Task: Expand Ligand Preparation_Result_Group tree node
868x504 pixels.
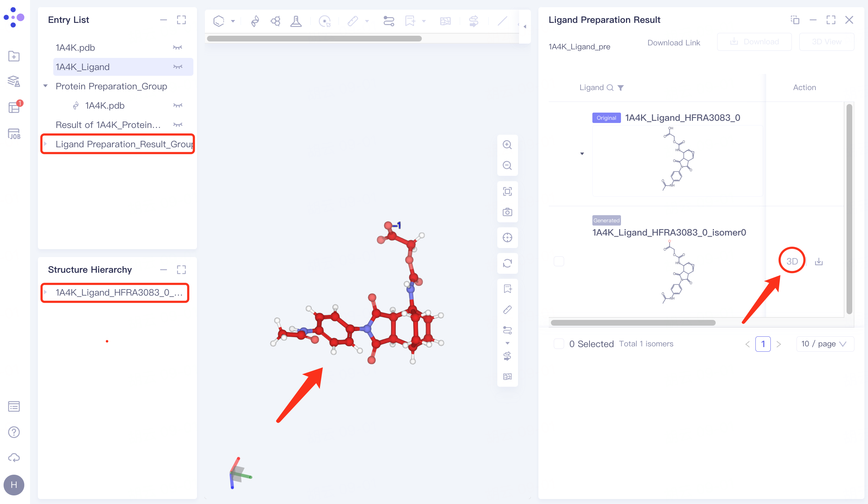Action: coord(45,144)
